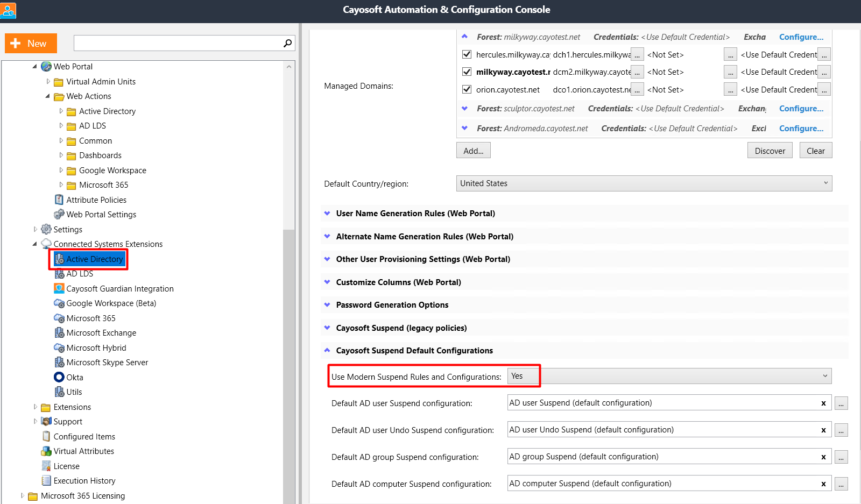
Task: Click the New button
Action: [x=31, y=44]
